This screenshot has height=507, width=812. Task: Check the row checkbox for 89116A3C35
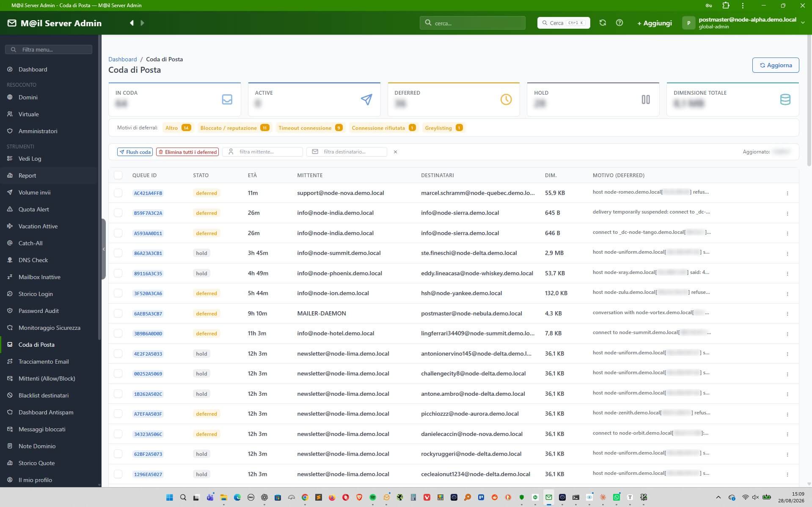pyautogui.click(x=118, y=273)
